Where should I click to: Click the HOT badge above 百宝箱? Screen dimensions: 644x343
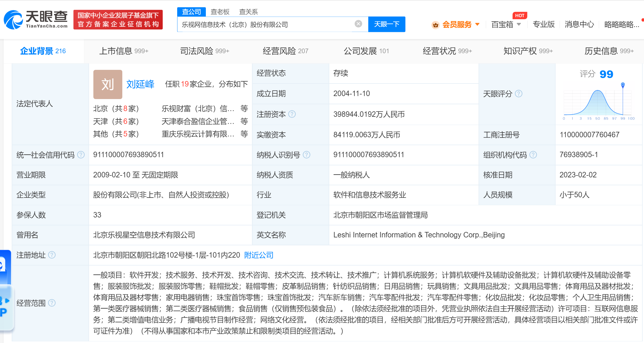click(520, 16)
